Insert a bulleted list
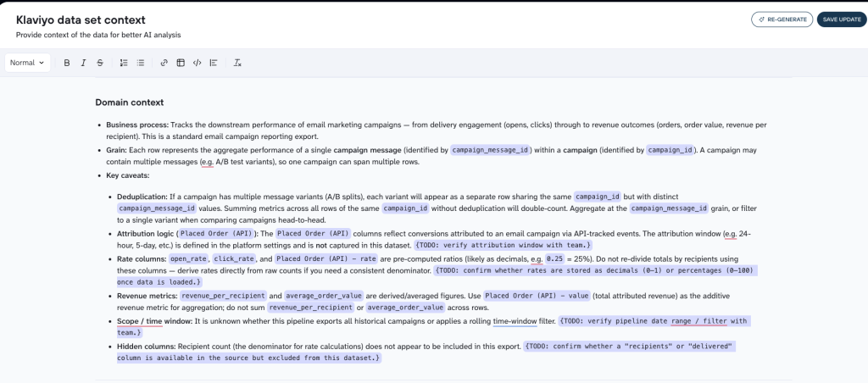Image resolution: width=868 pixels, height=383 pixels. tap(141, 63)
